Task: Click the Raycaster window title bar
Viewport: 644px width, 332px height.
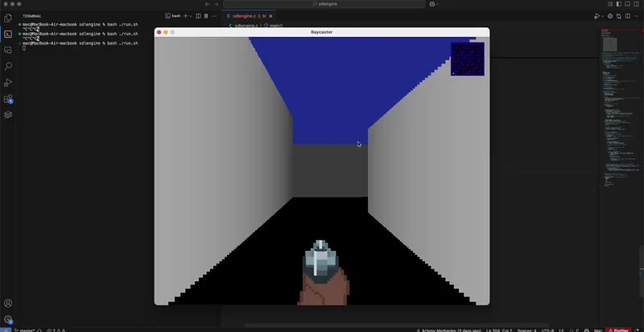Action: [321, 32]
